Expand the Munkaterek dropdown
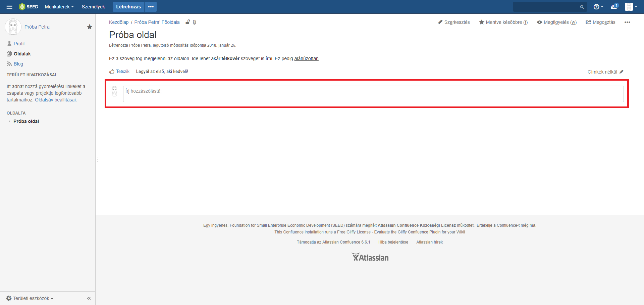 [x=59, y=7]
